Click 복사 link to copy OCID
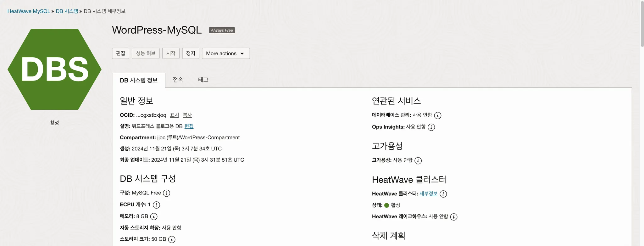644x246 pixels. click(187, 115)
